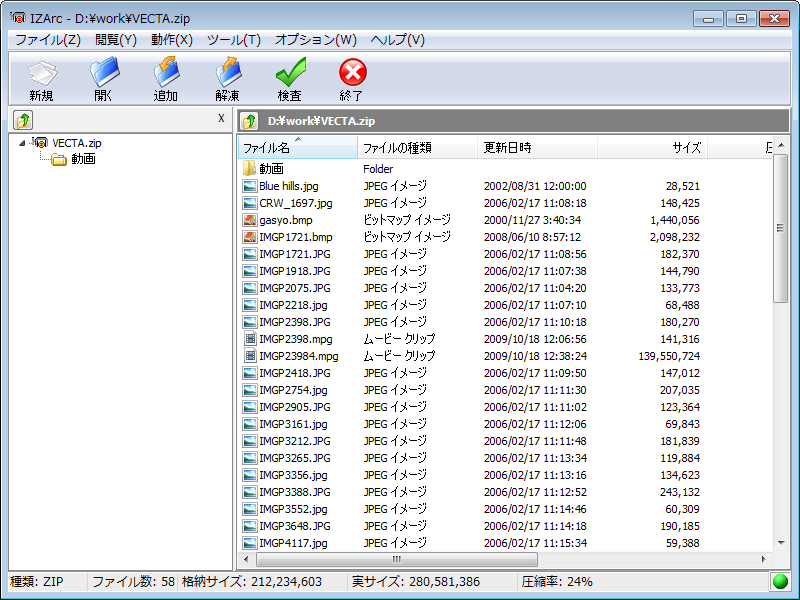Click the vertical scrollbar thumb in file list
This screenshot has height=600, width=800.
coord(781,228)
